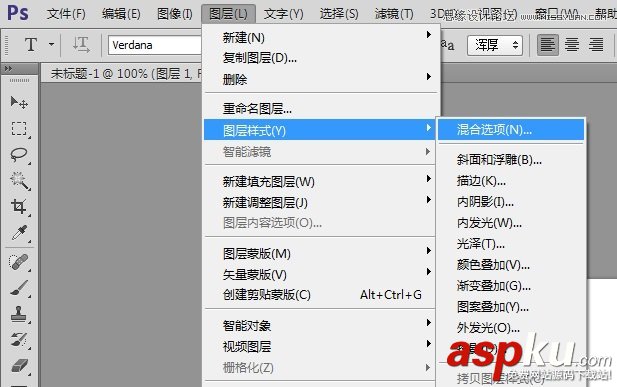This screenshot has width=617, height=387.
Task: Click the Photoshop Ps logo
Action: click(x=18, y=13)
